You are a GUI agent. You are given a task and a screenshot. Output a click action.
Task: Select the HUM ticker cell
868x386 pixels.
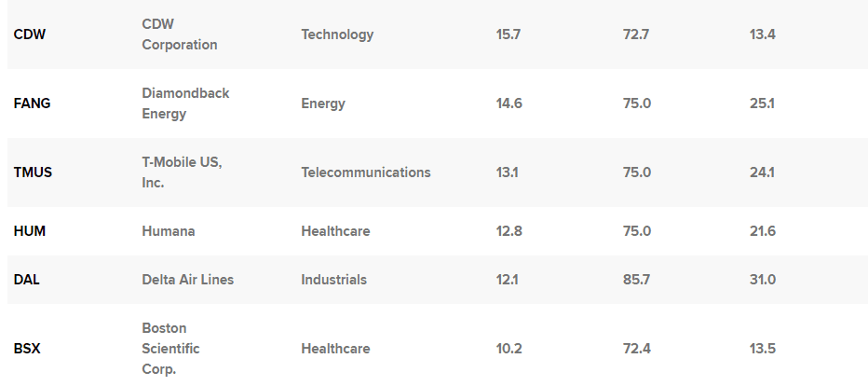point(31,231)
